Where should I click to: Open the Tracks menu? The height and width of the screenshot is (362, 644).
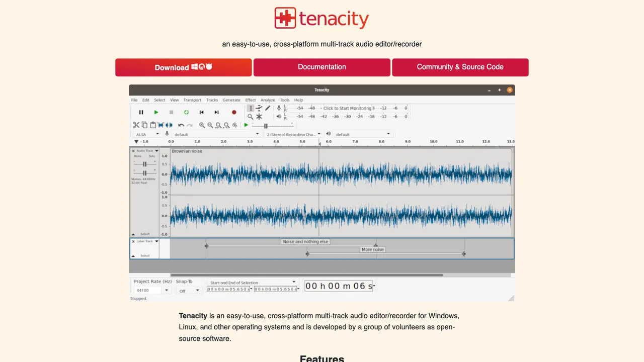[x=212, y=100]
